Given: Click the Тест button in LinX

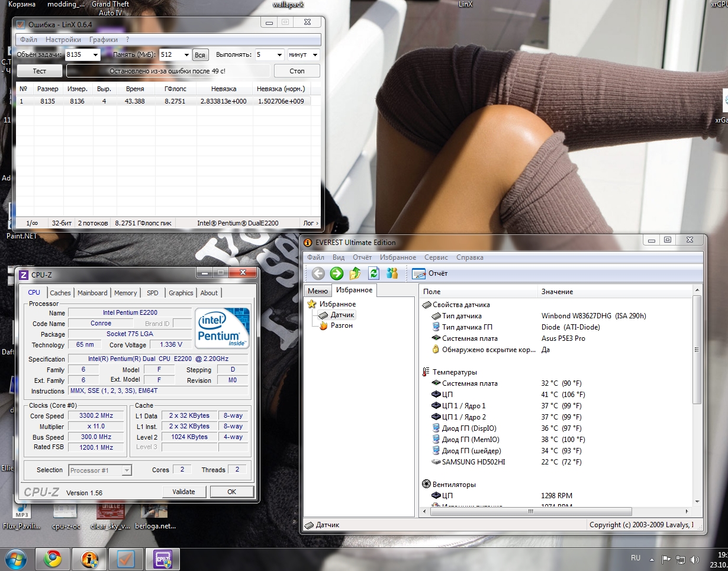Looking at the screenshot, I should tap(39, 71).
